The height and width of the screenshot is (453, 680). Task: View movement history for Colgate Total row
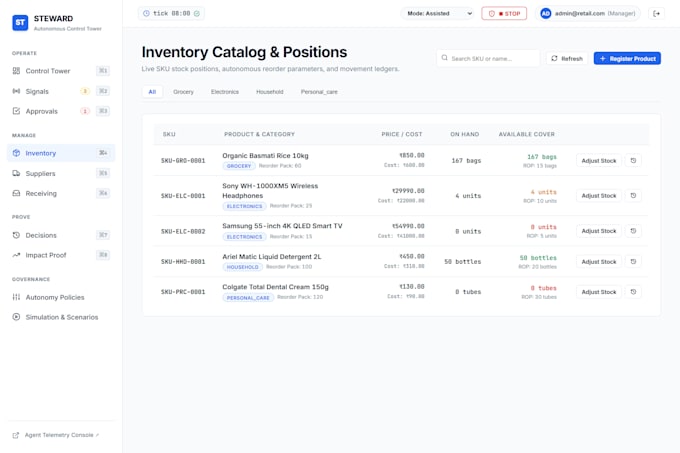633,292
